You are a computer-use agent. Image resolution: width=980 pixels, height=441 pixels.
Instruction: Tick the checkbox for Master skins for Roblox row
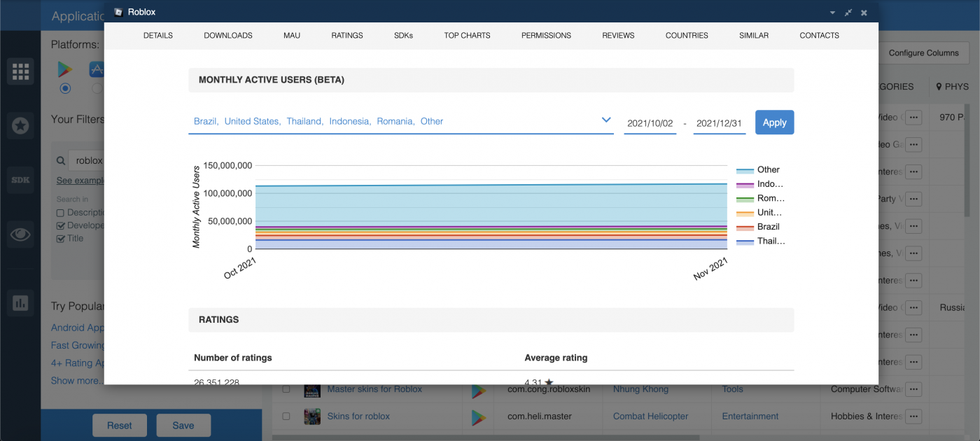pos(286,389)
